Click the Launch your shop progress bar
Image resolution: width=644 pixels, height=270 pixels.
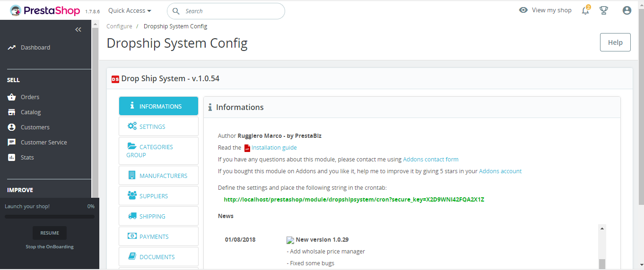click(50, 217)
